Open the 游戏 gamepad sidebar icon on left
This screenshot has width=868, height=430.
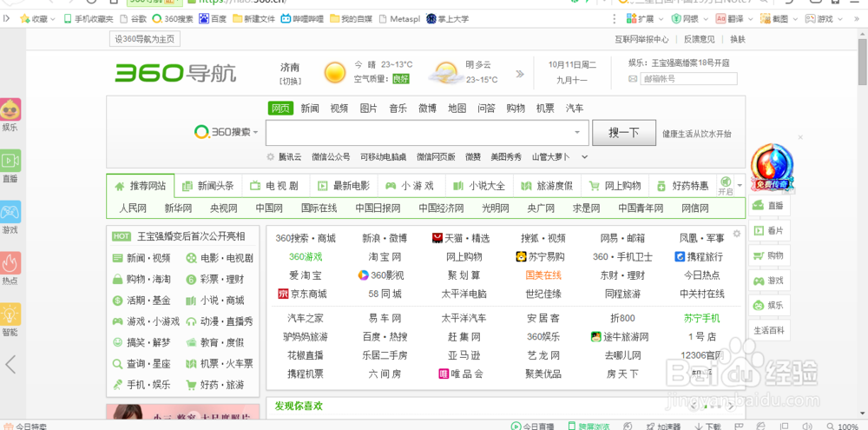point(10,212)
